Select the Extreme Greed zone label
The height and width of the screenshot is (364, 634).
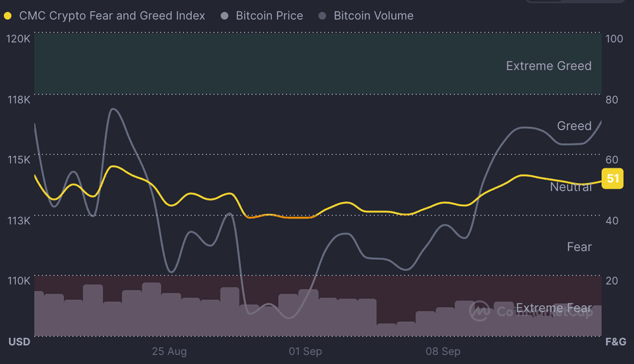point(549,66)
